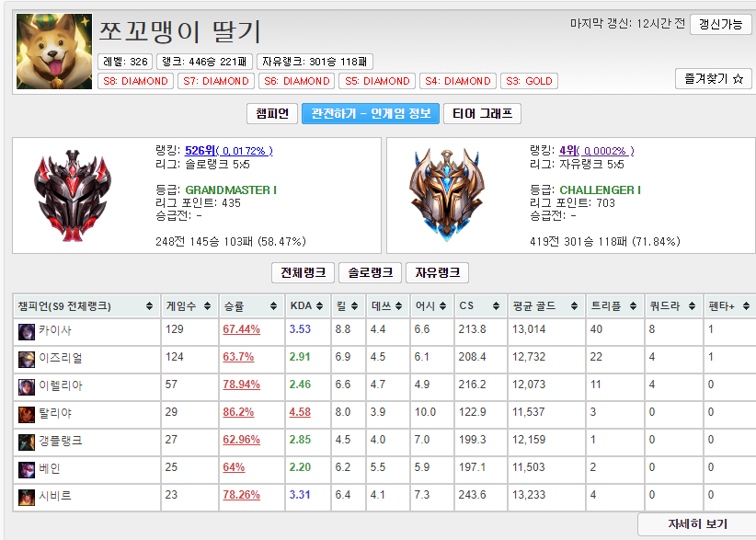
Task: Click the 갱신가능 refresh button
Action: coord(723,26)
